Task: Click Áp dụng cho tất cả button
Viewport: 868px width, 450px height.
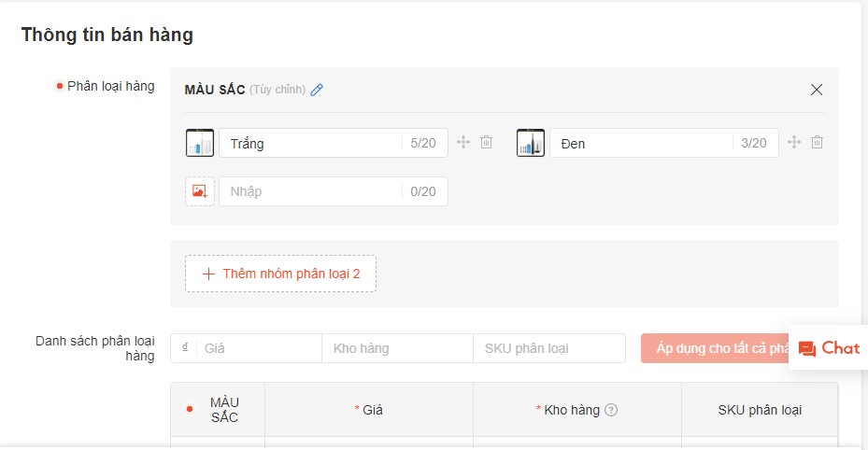Action: pos(715,348)
